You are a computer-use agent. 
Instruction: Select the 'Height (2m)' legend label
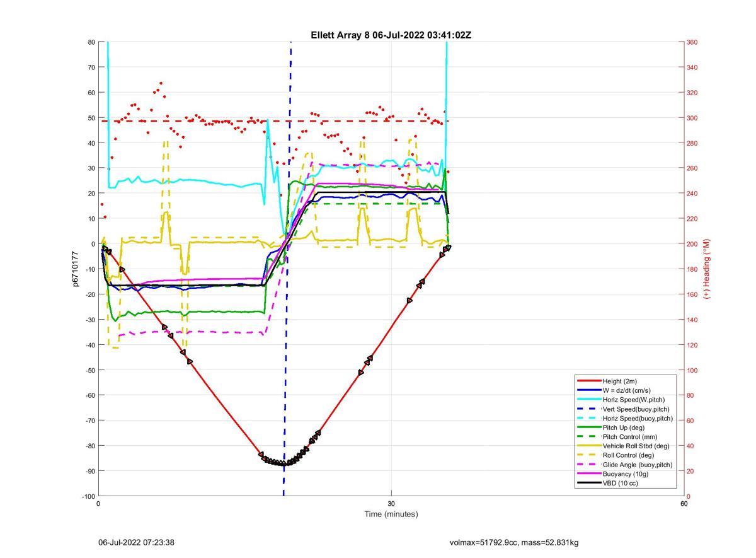[x=619, y=381]
